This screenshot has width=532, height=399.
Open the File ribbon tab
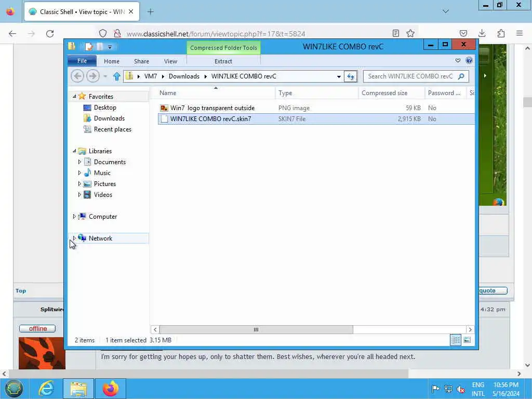(82, 61)
